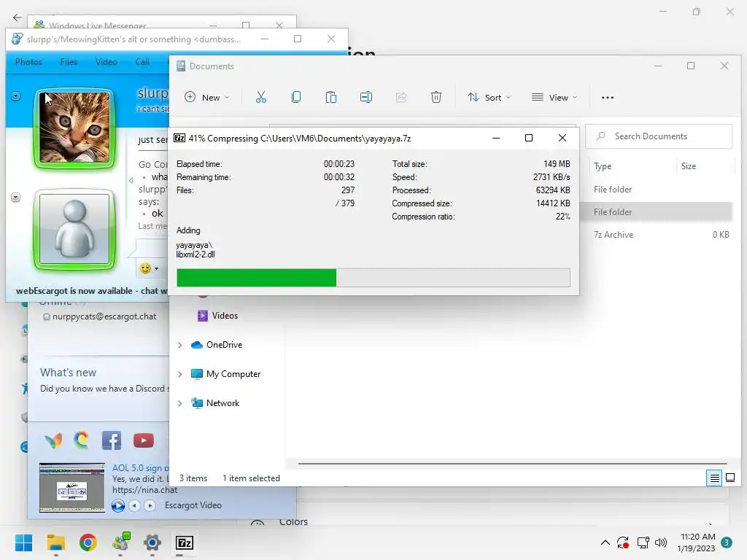Go to next Escargot Video item
747x560 pixels.
coord(150,505)
